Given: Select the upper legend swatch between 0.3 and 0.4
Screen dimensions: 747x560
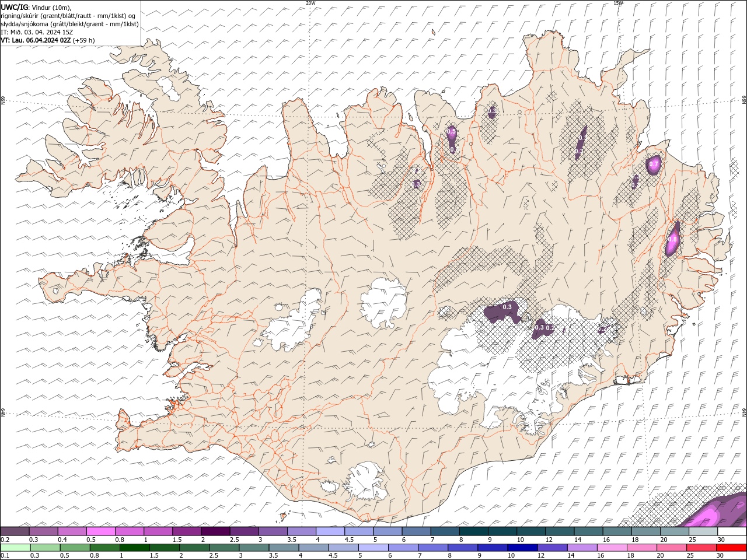Looking at the screenshot, I should point(43,531).
